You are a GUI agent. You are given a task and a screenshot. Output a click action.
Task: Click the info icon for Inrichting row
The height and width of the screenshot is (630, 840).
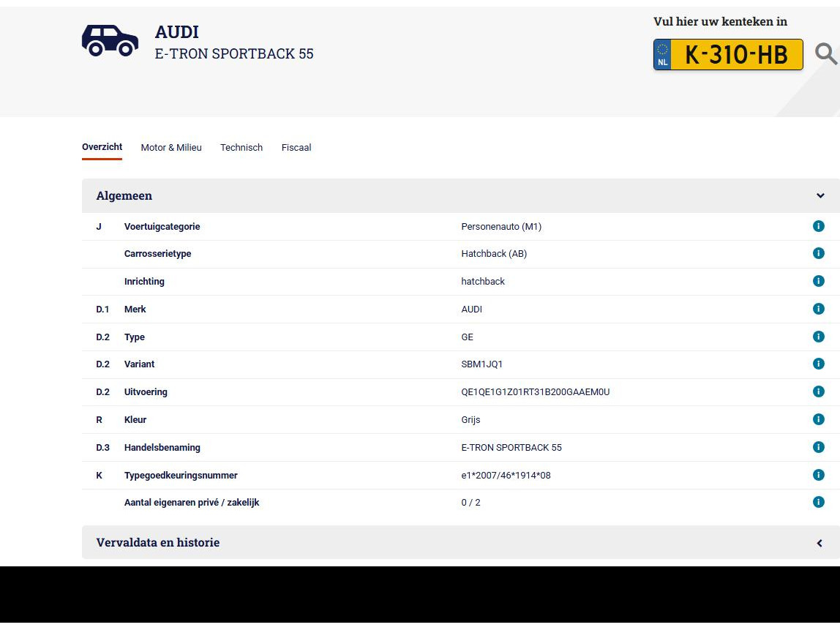(x=819, y=281)
